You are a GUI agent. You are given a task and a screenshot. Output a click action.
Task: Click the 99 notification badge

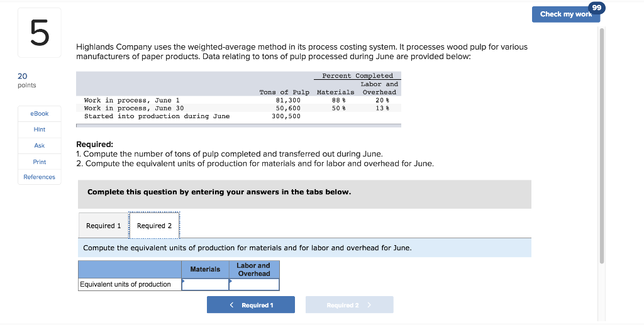pos(597,8)
